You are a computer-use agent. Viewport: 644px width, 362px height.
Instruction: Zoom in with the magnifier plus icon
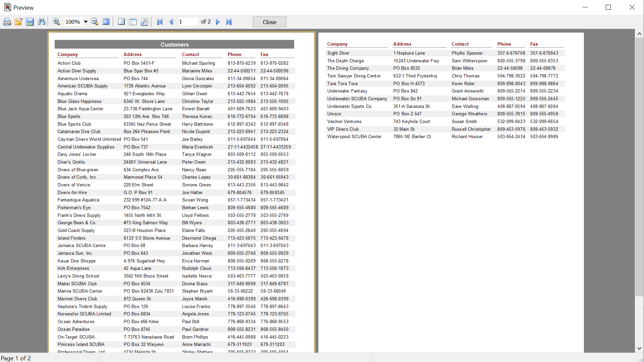tap(56, 22)
